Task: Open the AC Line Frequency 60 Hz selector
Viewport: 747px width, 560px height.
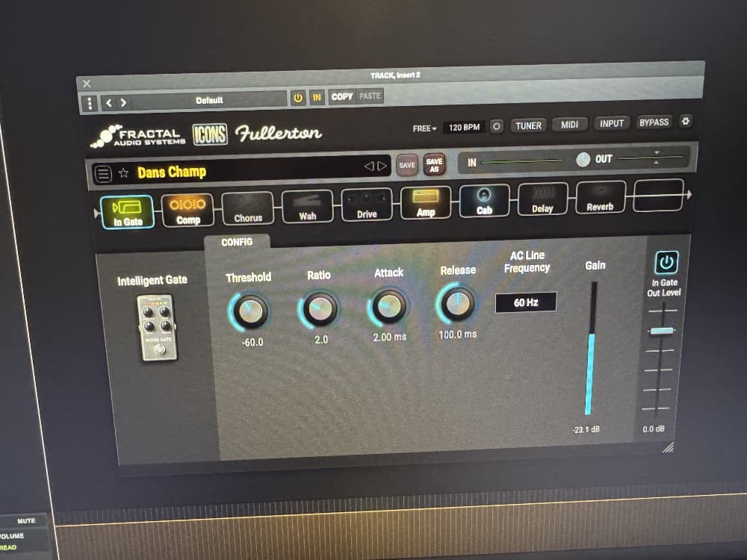Action: pyautogui.click(x=526, y=302)
